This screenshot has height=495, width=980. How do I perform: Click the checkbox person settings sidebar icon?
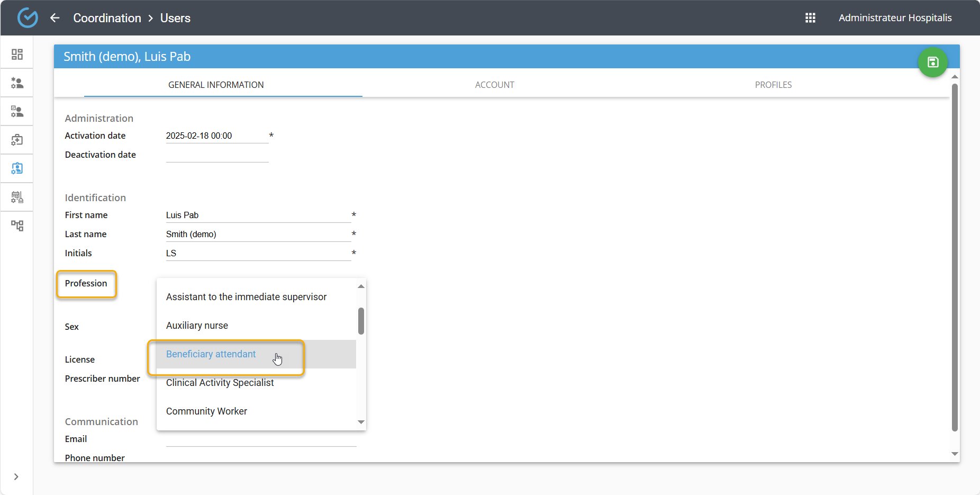tap(17, 112)
